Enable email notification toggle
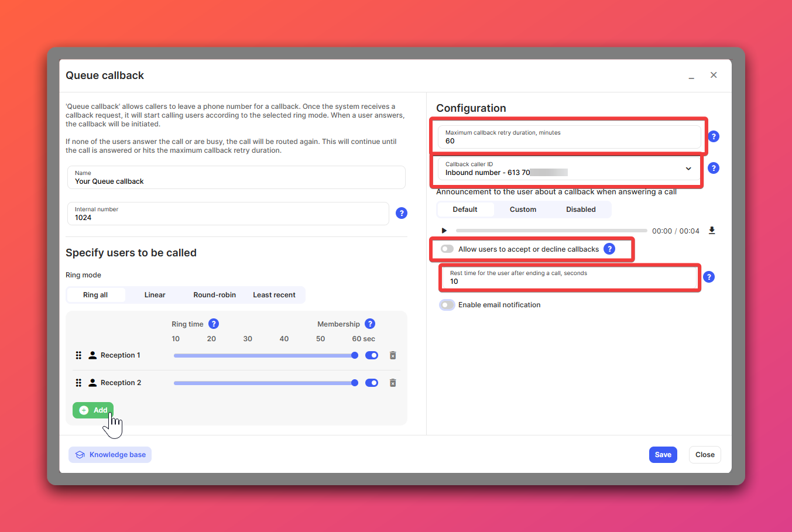This screenshot has width=792, height=532. click(447, 305)
